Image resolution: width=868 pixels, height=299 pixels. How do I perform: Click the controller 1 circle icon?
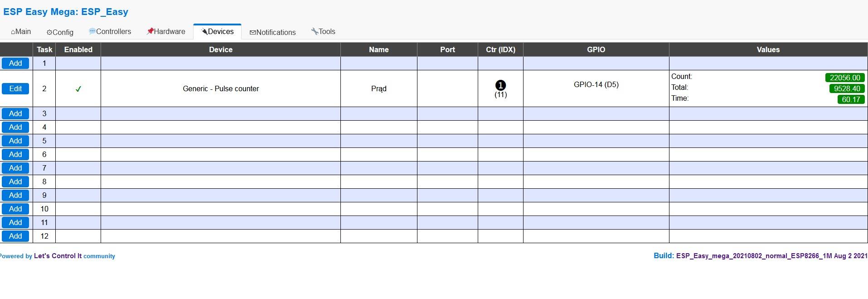click(500, 85)
